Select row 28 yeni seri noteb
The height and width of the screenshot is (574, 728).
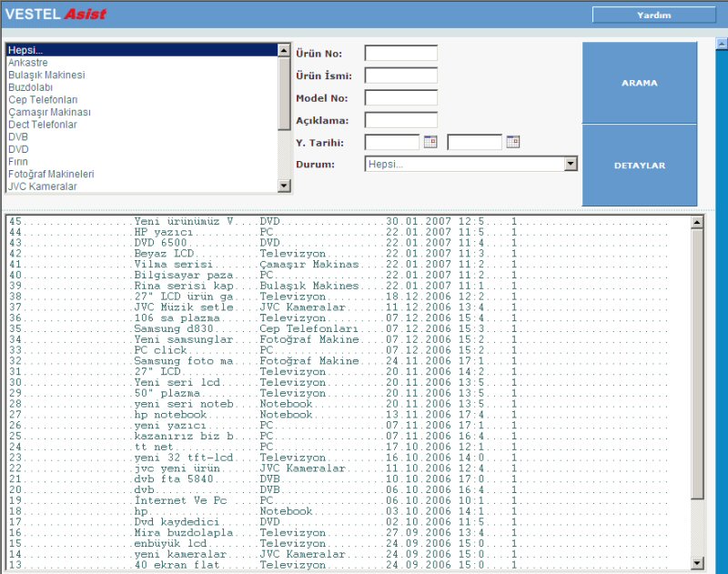[x=349, y=404]
